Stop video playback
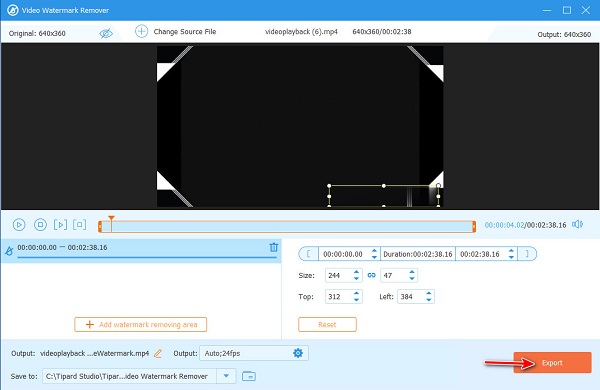The image size is (600, 390). (40, 225)
